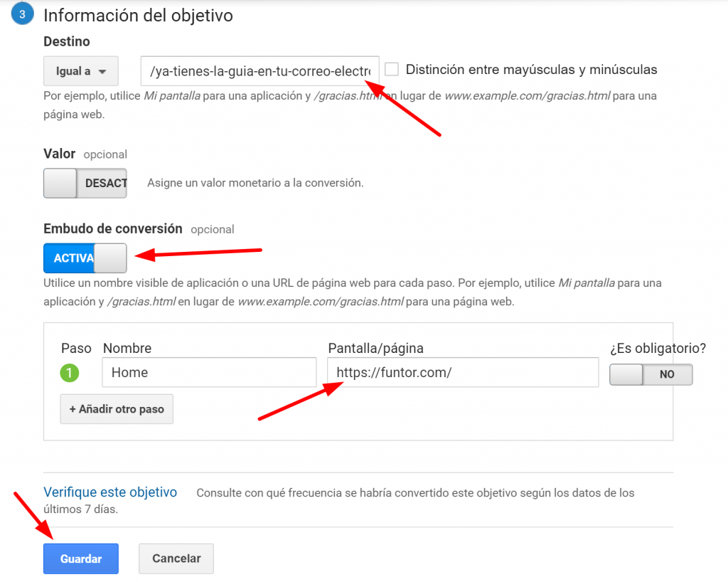Click the Nombre field containing "Home"
The height and width of the screenshot is (582, 728).
[x=209, y=372]
